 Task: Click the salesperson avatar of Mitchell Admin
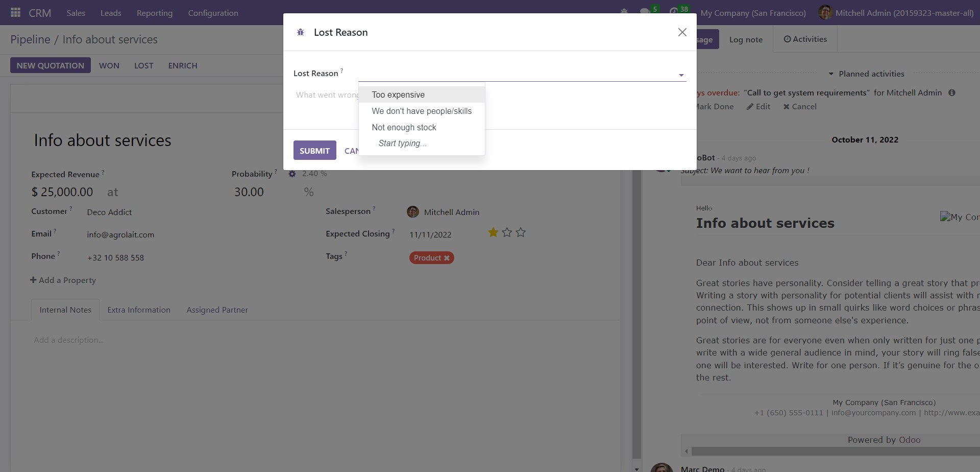[413, 212]
